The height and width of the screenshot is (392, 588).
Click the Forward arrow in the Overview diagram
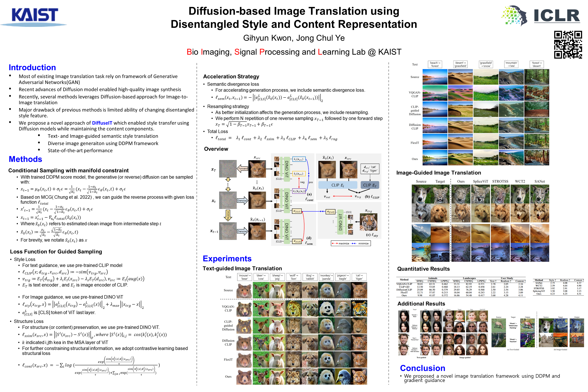(x=242, y=169)
